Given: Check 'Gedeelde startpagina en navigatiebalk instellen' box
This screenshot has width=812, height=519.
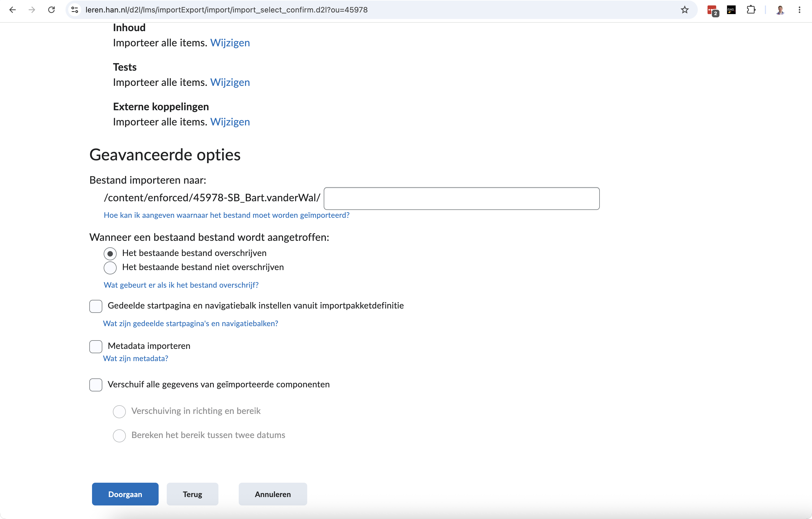Looking at the screenshot, I should point(96,306).
